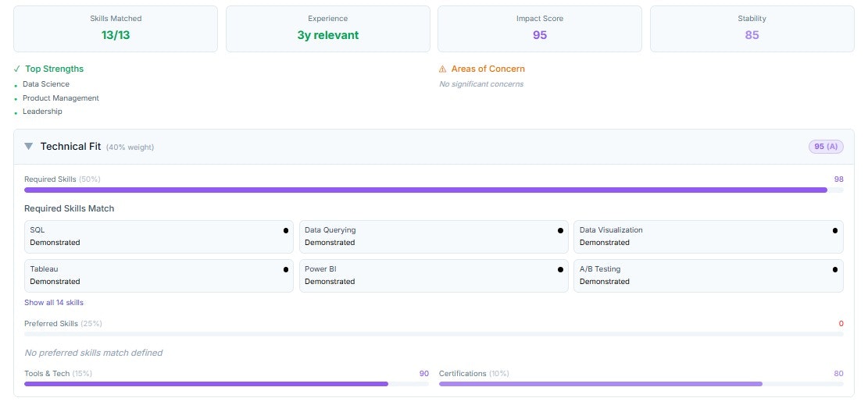Viewport: 868px width, 405px height.
Task: Click the Preferred Skills (25%) label
Action: (63, 324)
